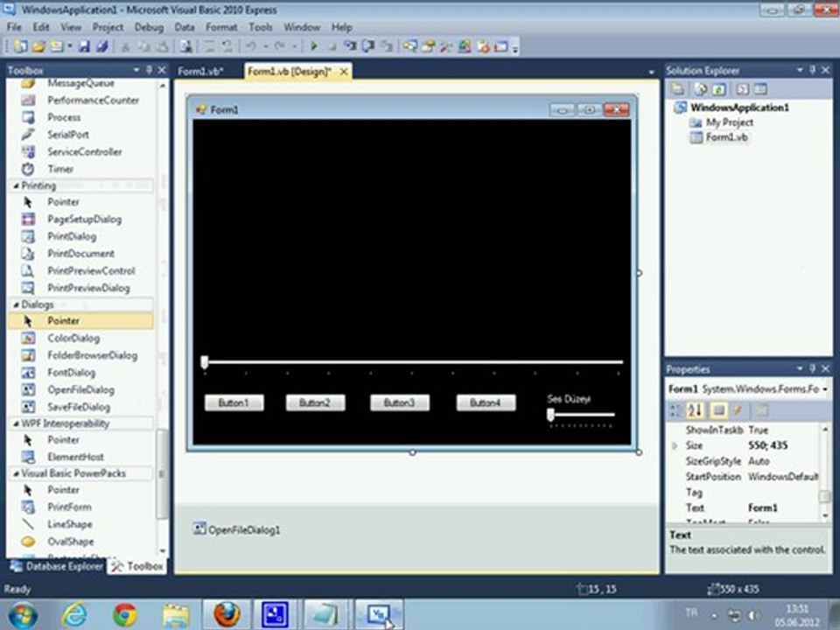
Task: Open Google Chrome from the taskbar
Action: (124, 614)
